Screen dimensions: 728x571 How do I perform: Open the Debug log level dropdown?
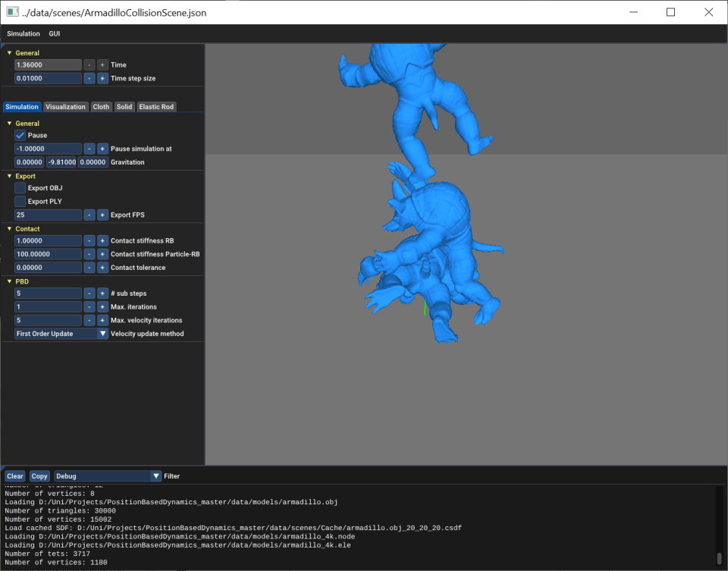point(156,475)
